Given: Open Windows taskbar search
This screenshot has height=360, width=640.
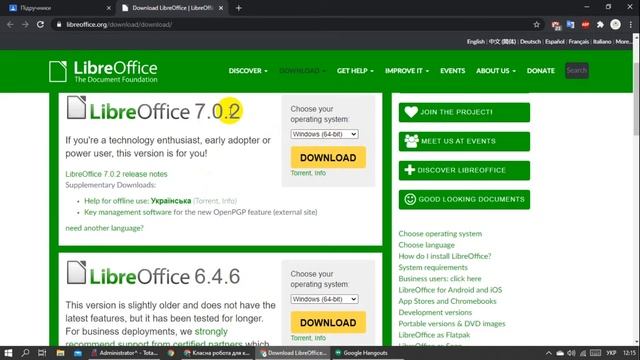Looking at the screenshot, I should pyautogui.click(x=25, y=353).
